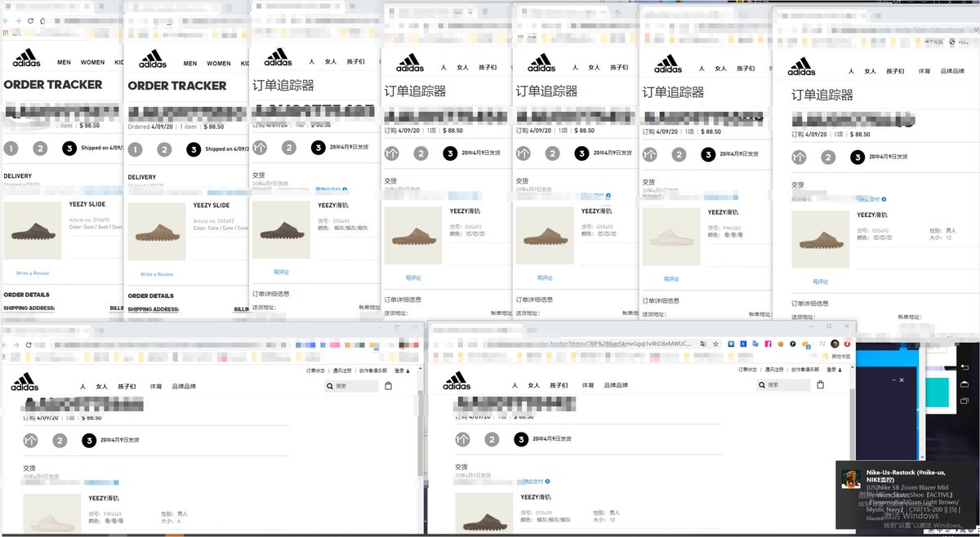Click adidas logo in English Core slide window

[x=152, y=60]
